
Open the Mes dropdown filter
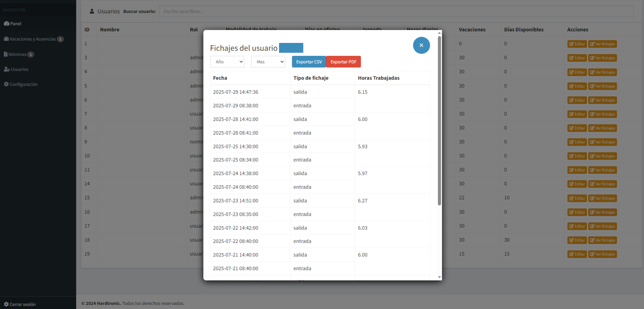point(268,62)
